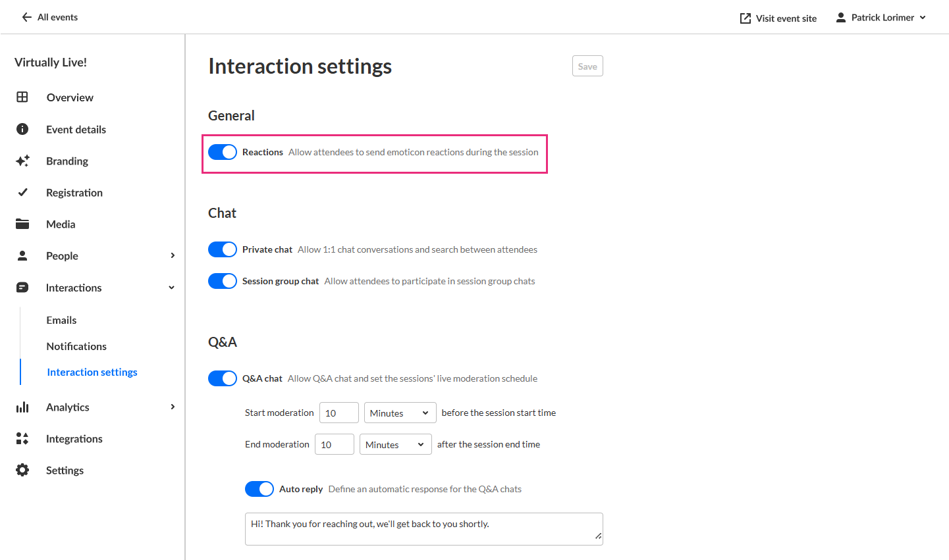
Task: Open the Start moderation Minutes dropdown
Action: tap(400, 413)
